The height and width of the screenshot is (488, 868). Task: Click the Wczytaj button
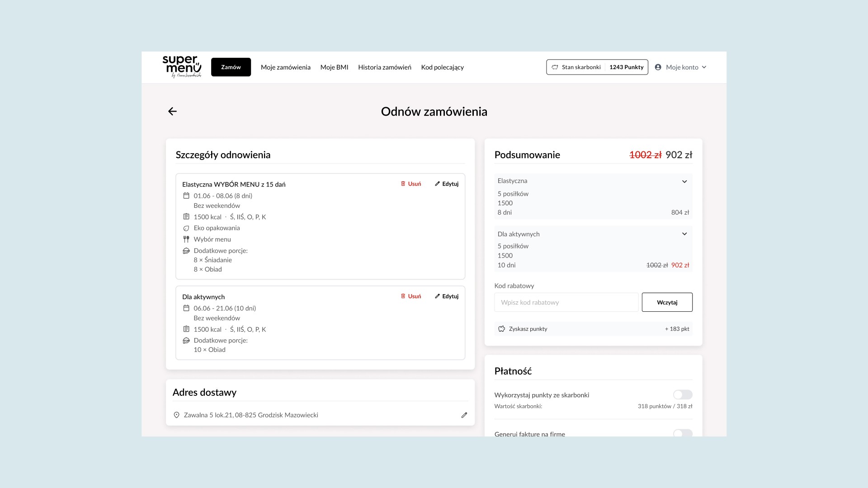point(667,302)
